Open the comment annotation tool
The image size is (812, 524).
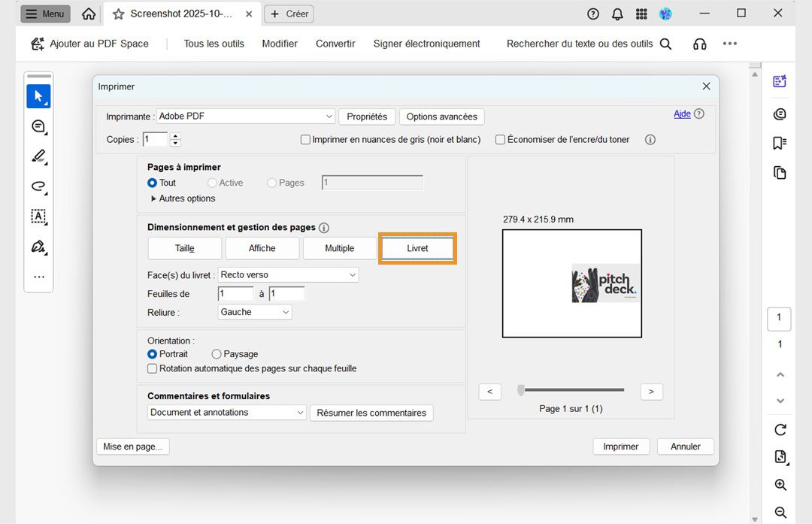[38, 126]
